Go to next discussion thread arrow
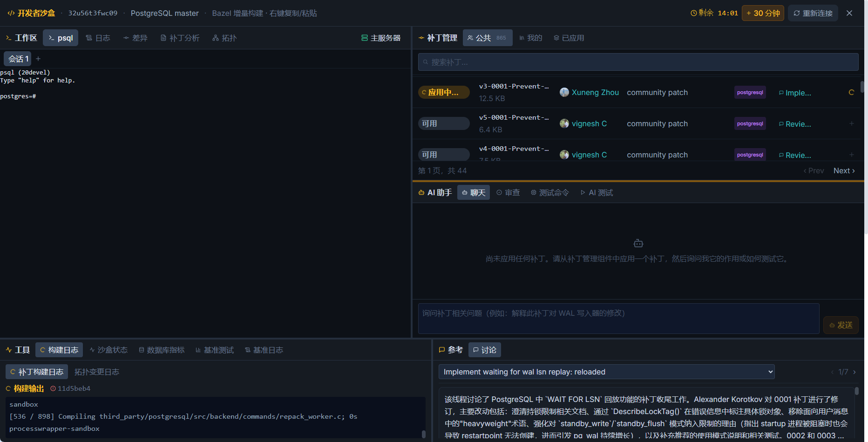 coord(854,372)
